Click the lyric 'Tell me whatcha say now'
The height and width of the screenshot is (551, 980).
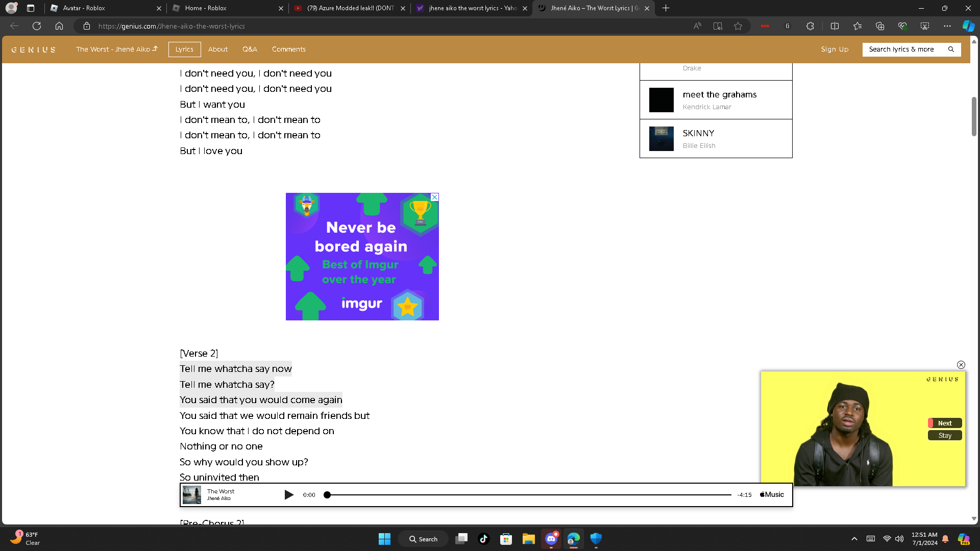click(x=236, y=369)
